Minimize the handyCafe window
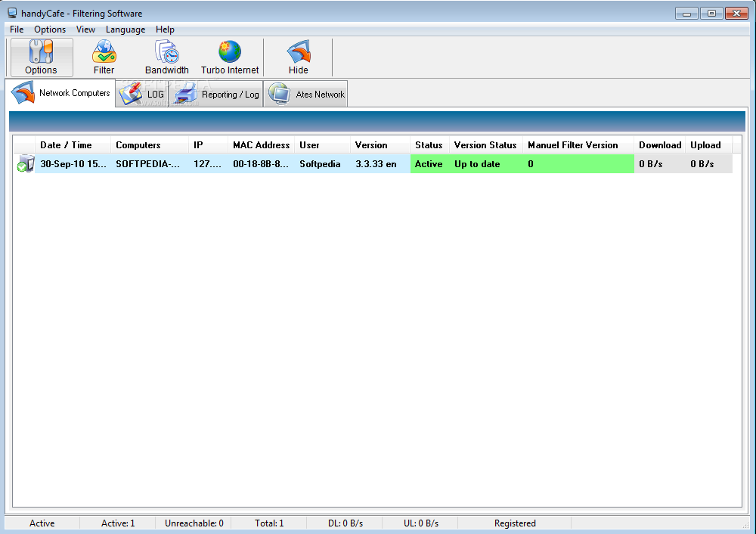 (686, 14)
